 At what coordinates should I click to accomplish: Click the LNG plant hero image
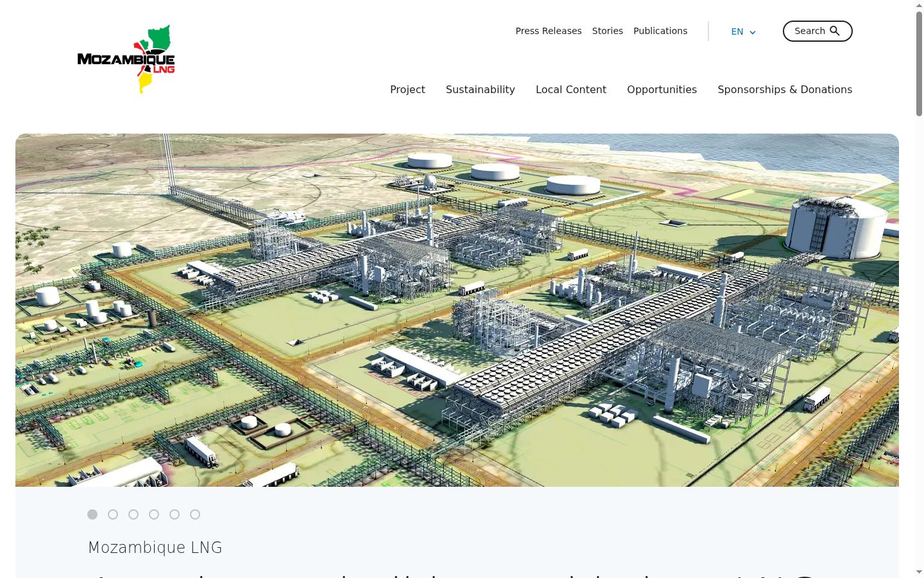457,310
